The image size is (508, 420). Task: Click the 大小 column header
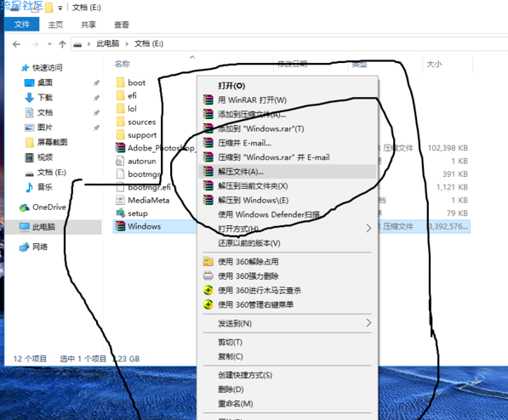click(434, 64)
